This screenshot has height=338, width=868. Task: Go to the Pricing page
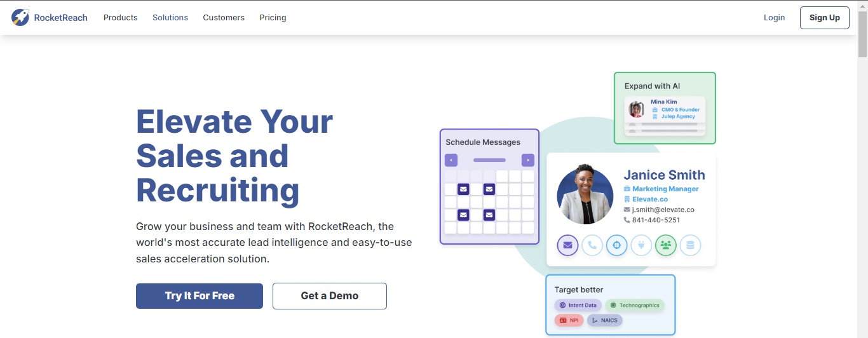(x=273, y=18)
